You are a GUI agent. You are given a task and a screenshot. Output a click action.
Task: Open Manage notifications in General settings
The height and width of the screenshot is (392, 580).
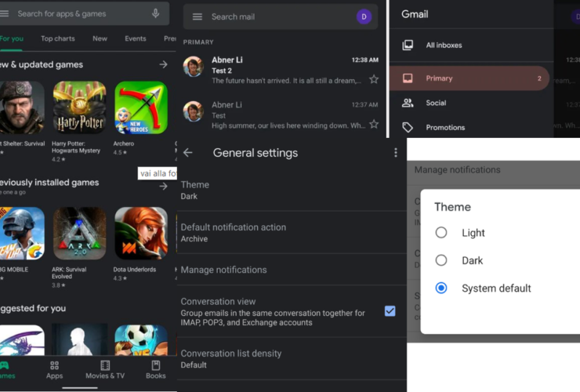(x=292, y=270)
